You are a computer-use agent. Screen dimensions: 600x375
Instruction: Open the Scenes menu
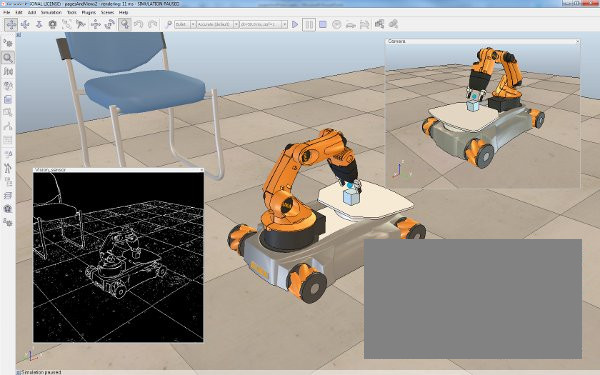coord(107,13)
